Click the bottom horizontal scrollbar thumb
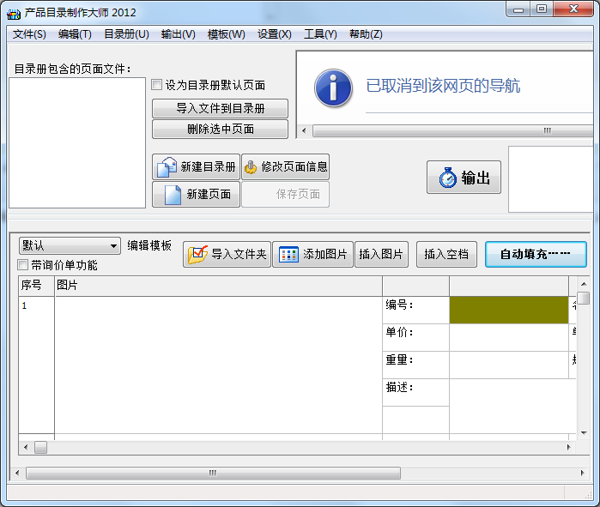Image resolution: width=600 pixels, height=507 pixels. 212,473
